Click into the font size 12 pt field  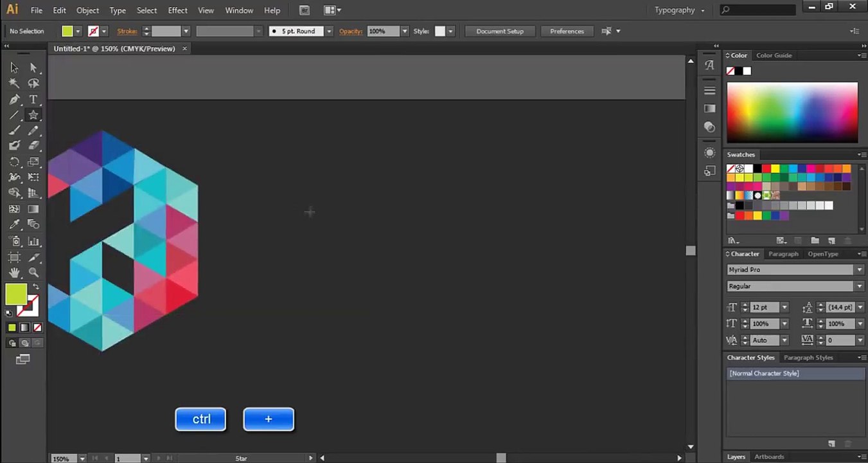765,307
